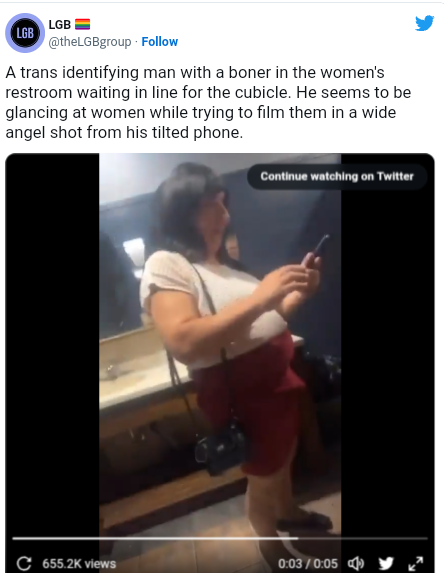Replay the video with circular arrow icon

[x=24, y=563]
